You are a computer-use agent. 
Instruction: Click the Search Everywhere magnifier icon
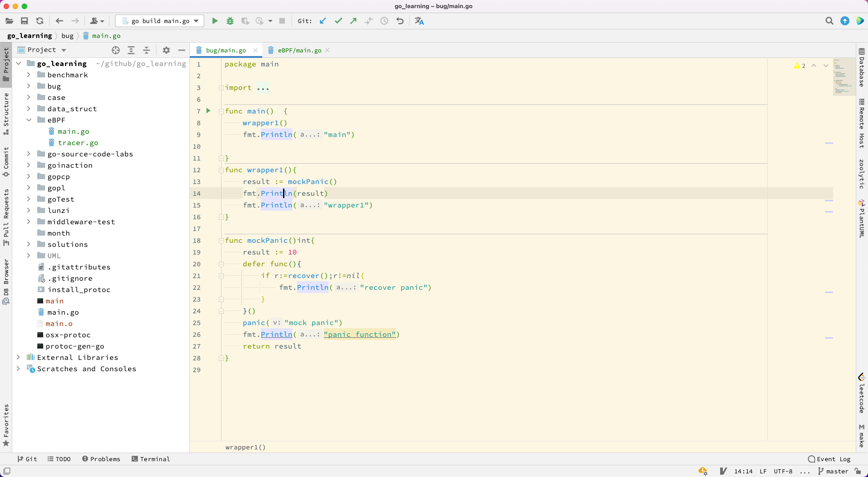pos(829,21)
